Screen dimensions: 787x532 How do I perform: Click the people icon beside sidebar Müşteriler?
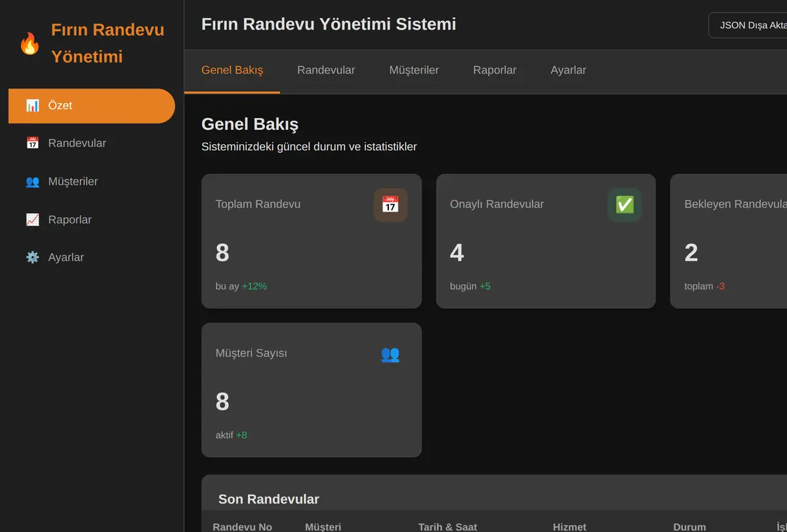coord(32,182)
